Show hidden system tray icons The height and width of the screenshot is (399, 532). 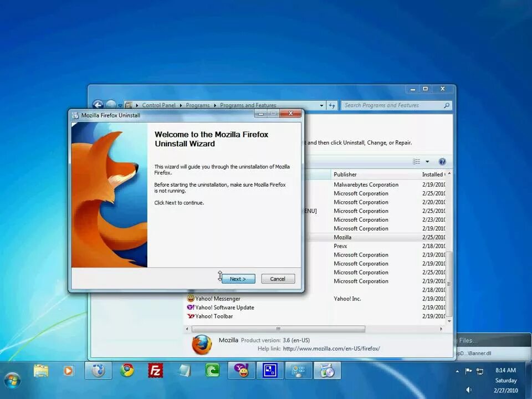tap(457, 371)
